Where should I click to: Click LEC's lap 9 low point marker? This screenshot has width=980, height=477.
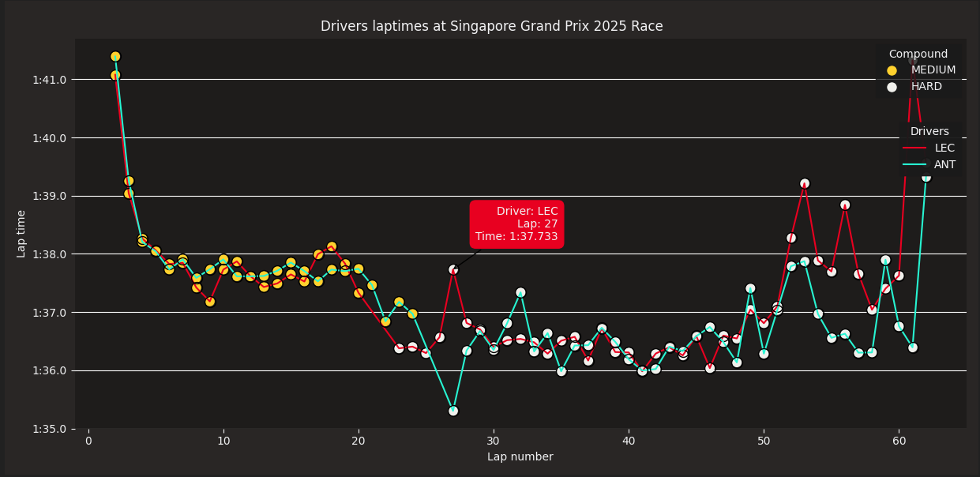210,302
